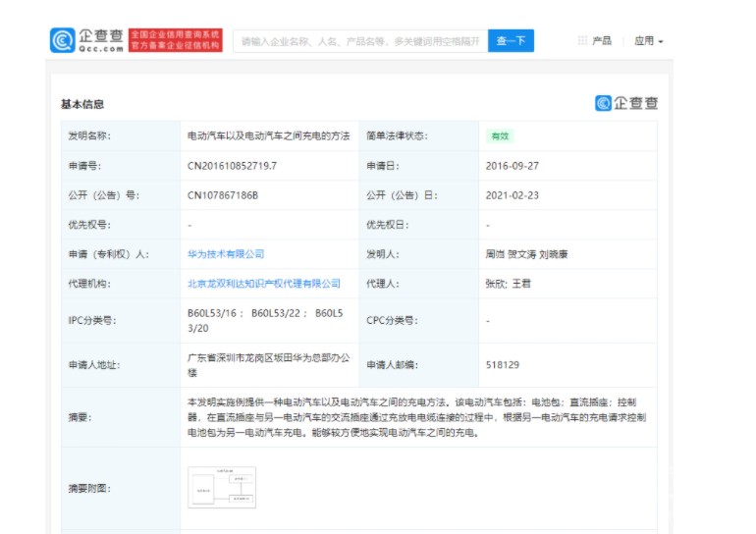Open the 产品 grid menu
This screenshot has height=534, width=756.
(594, 41)
